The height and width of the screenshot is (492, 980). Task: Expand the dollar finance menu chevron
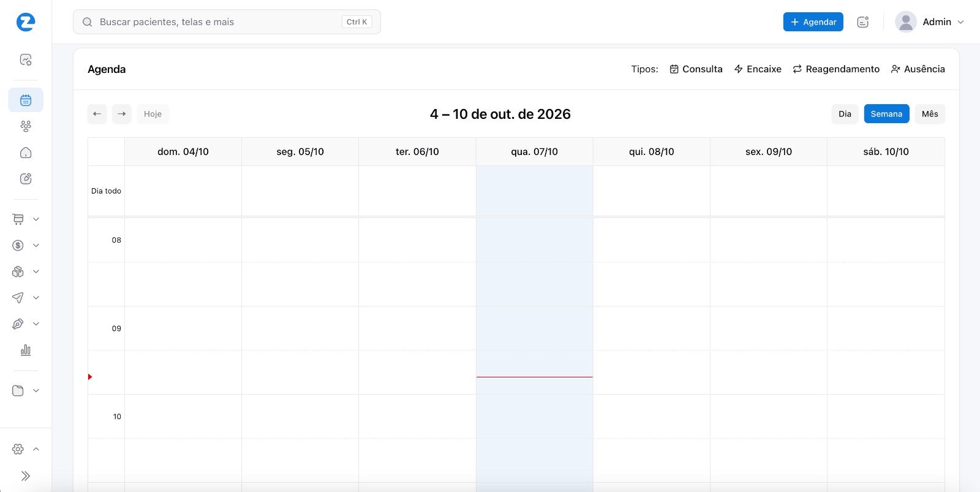tap(36, 246)
